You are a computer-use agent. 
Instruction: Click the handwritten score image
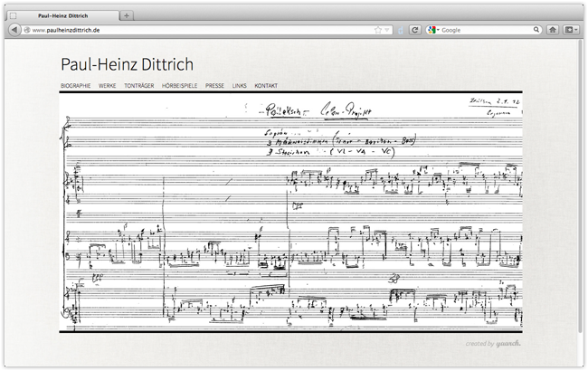tap(290, 212)
